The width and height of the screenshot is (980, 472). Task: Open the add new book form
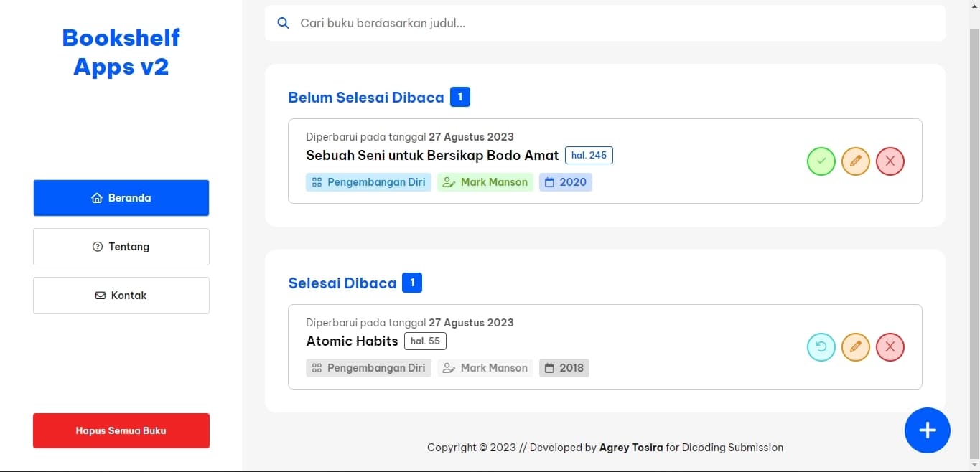[927, 430]
